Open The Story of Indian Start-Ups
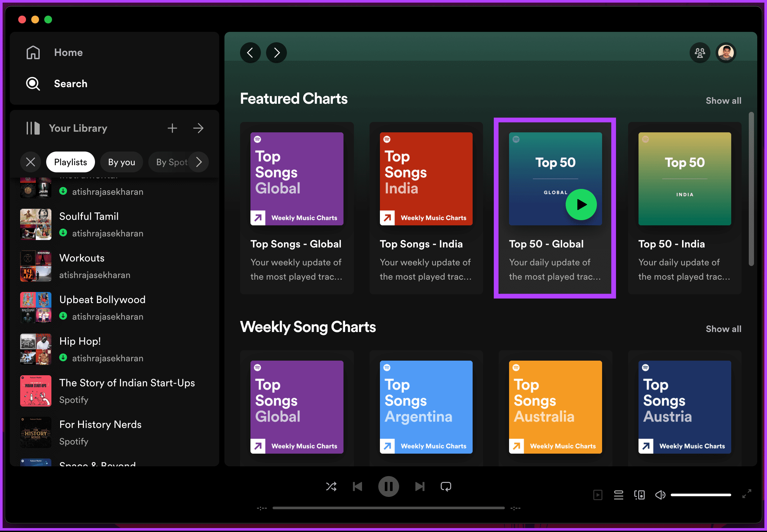 click(x=114, y=391)
